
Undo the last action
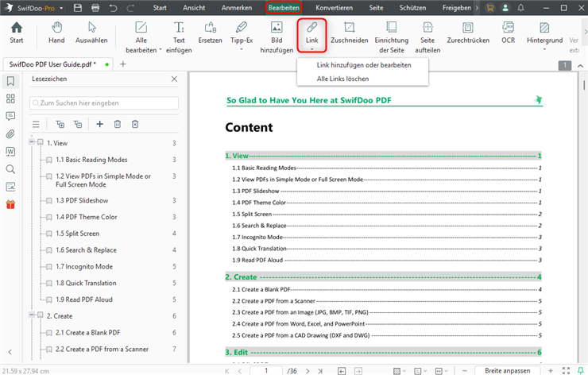tap(114, 8)
